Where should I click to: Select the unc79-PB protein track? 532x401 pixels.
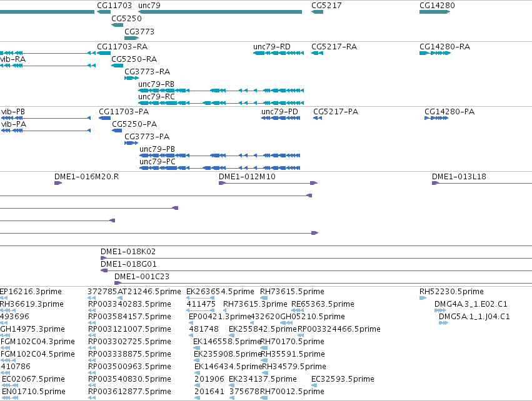click(220, 156)
